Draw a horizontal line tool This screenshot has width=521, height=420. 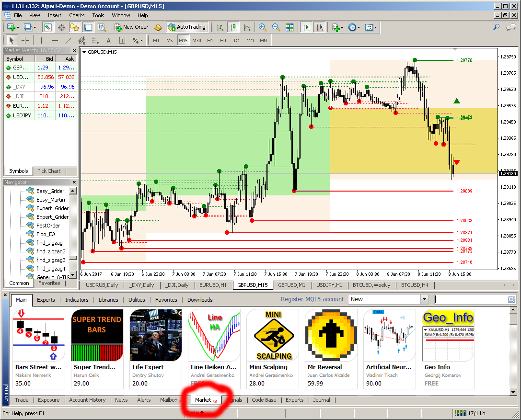[x=55, y=41]
